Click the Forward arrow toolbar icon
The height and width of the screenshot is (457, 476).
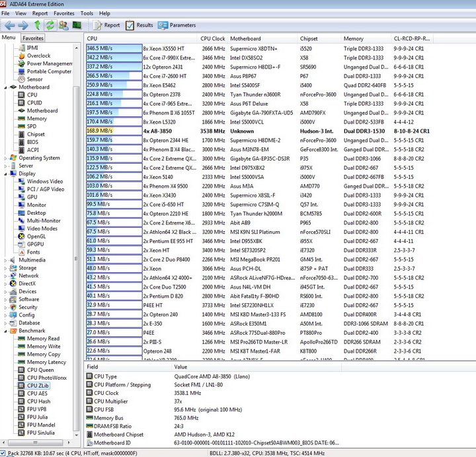tap(23, 26)
